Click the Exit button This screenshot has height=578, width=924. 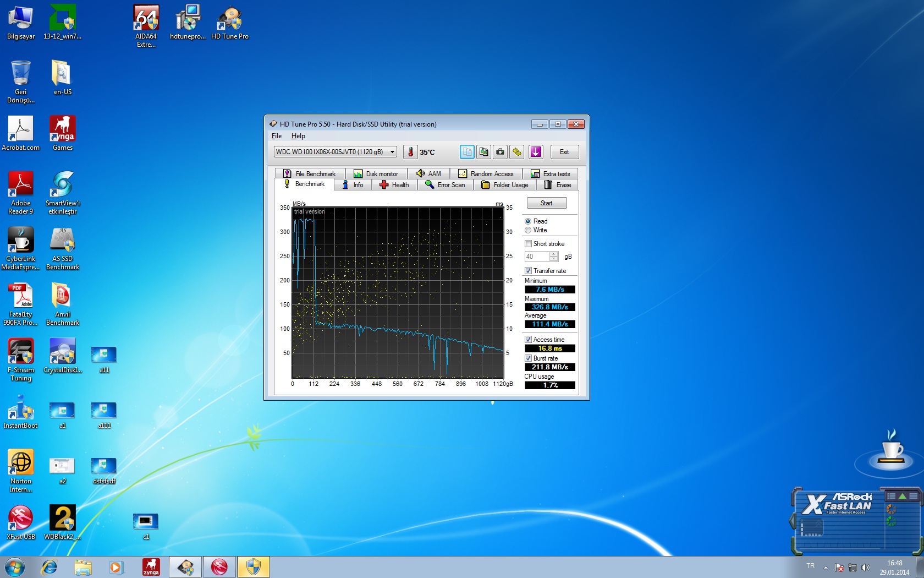(x=564, y=152)
